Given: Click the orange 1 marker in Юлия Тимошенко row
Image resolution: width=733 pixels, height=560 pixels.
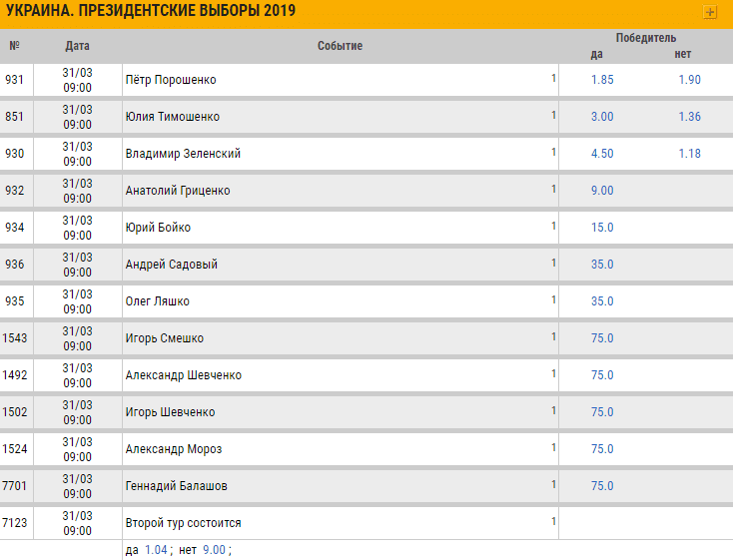Looking at the screenshot, I should [x=553, y=116].
